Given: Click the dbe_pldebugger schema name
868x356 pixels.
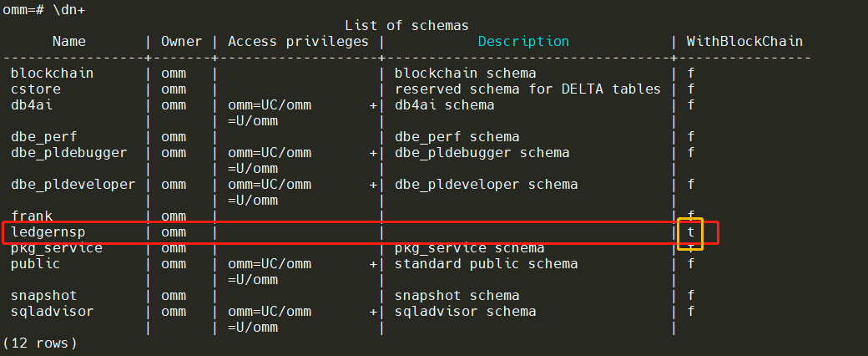Looking at the screenshot, I should (68, 152).
